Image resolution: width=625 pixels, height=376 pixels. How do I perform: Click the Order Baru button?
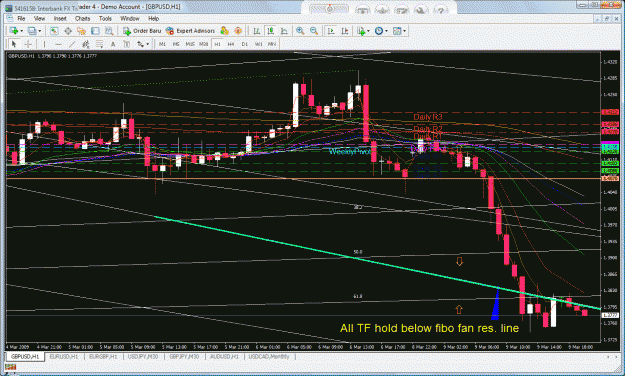(142, 31)
